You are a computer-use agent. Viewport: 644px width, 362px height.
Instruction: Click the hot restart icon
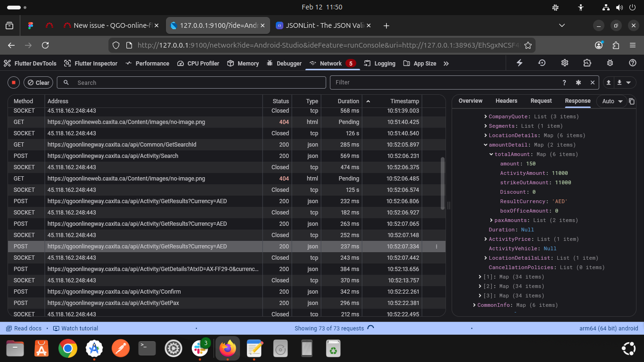[x=542, y=63]
